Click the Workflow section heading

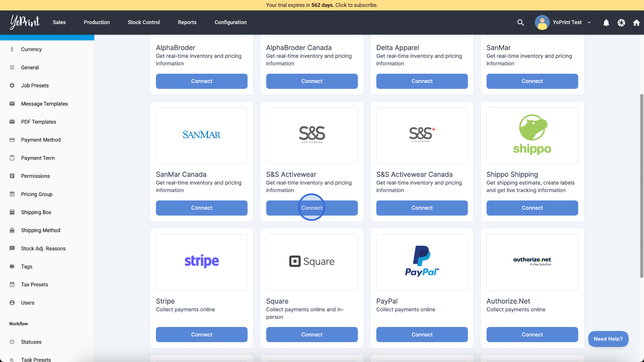point(18,324)
